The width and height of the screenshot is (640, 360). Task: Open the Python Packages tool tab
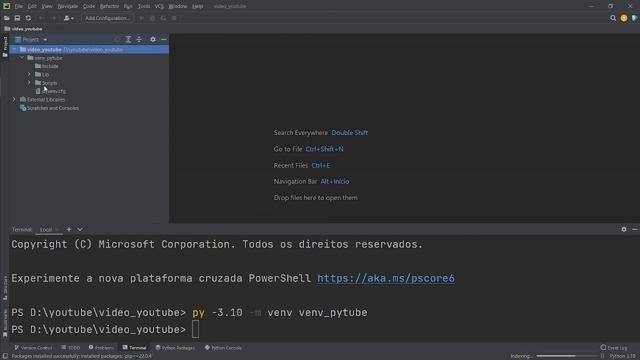click(x=175, y=348)
